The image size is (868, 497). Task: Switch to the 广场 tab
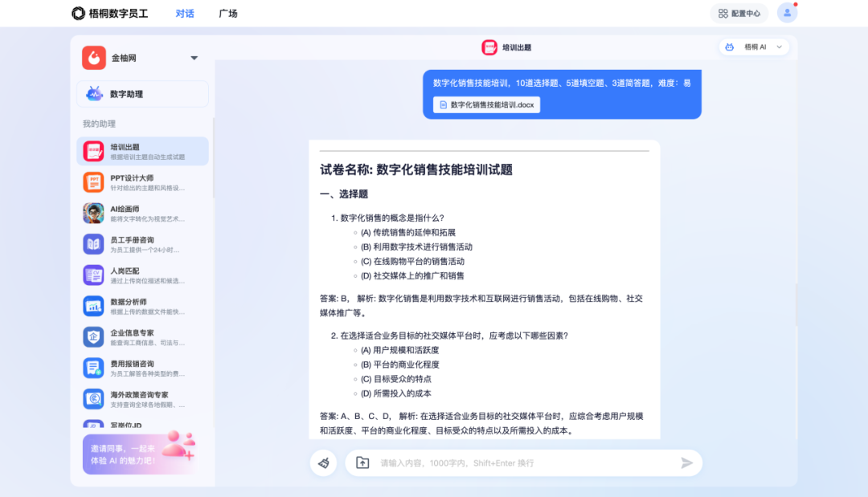coord(228,14)
